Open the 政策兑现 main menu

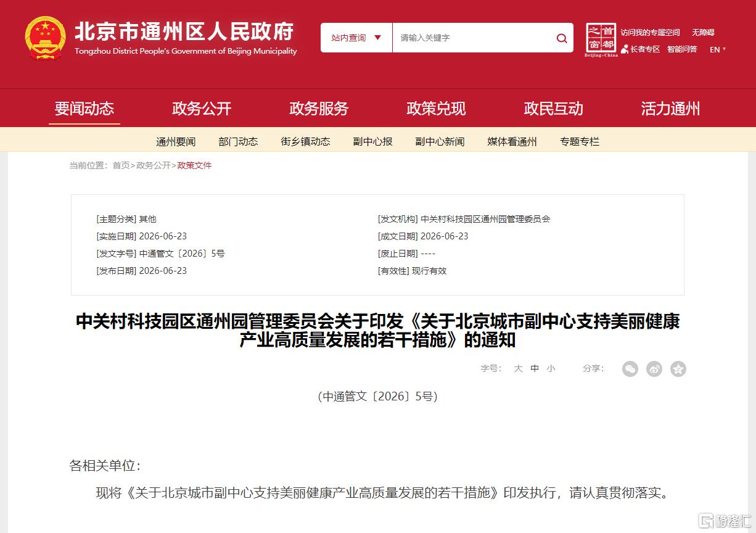[x=436, y=109]
